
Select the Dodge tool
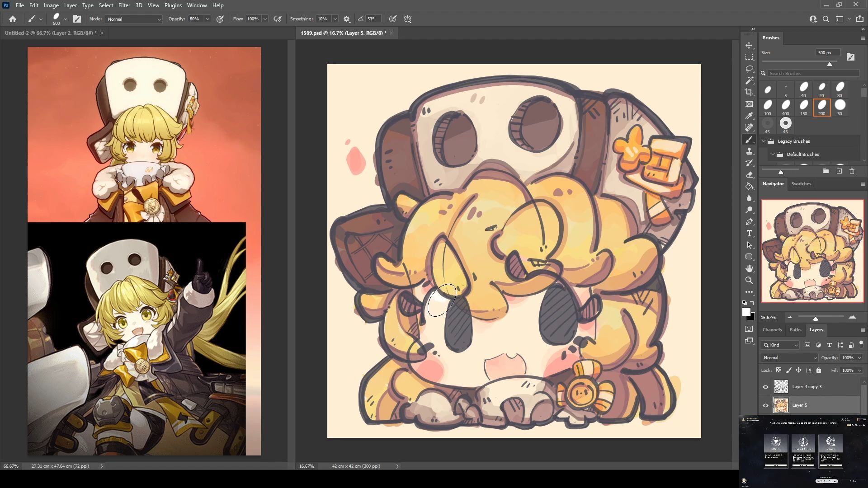[x=749, y=210]
